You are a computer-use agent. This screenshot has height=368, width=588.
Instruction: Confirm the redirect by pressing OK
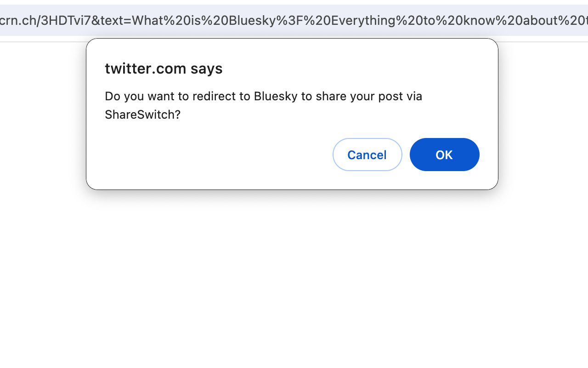click(444, 155)
